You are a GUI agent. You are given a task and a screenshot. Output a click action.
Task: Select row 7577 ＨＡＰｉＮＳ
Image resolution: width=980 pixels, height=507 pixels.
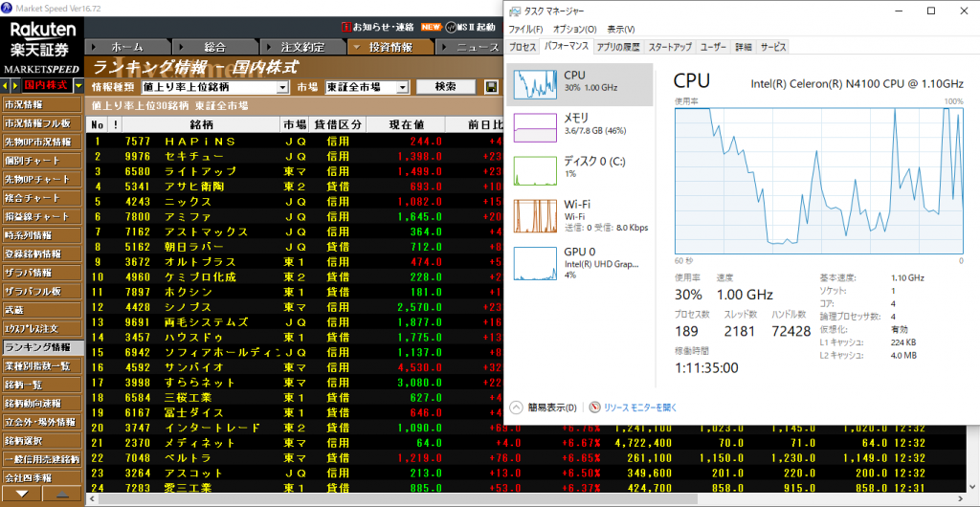click(x=294, y=142)
